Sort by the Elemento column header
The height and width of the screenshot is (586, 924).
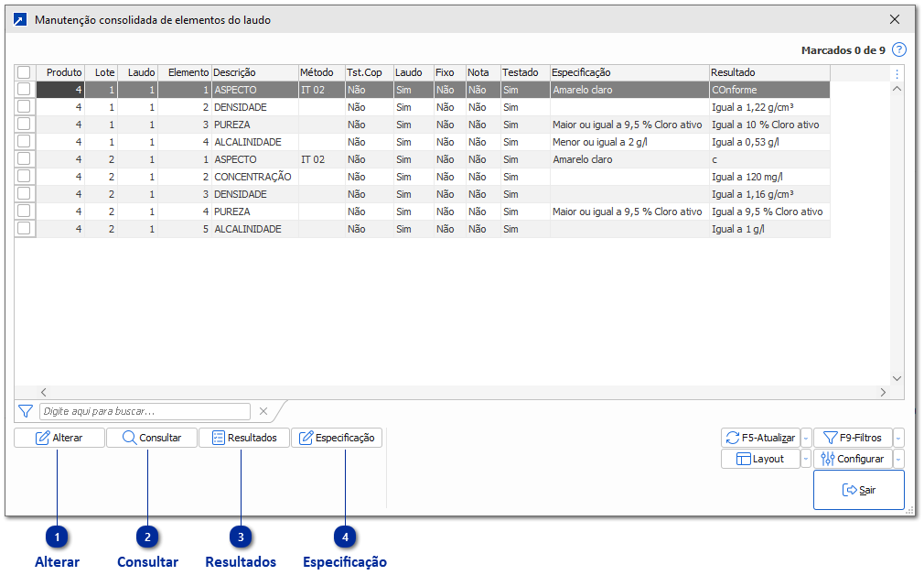(x=185, y=72)
